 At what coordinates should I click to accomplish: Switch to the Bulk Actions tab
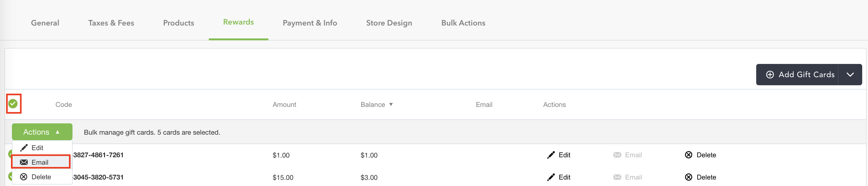click(463, 23)
